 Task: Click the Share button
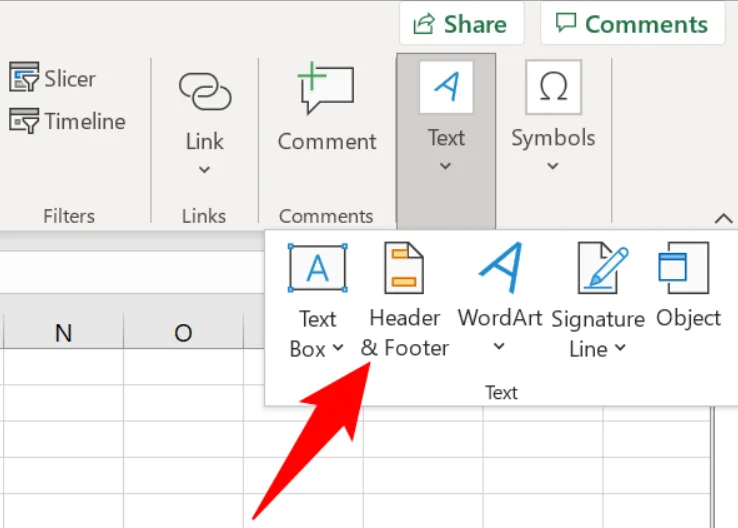point(461,23)
